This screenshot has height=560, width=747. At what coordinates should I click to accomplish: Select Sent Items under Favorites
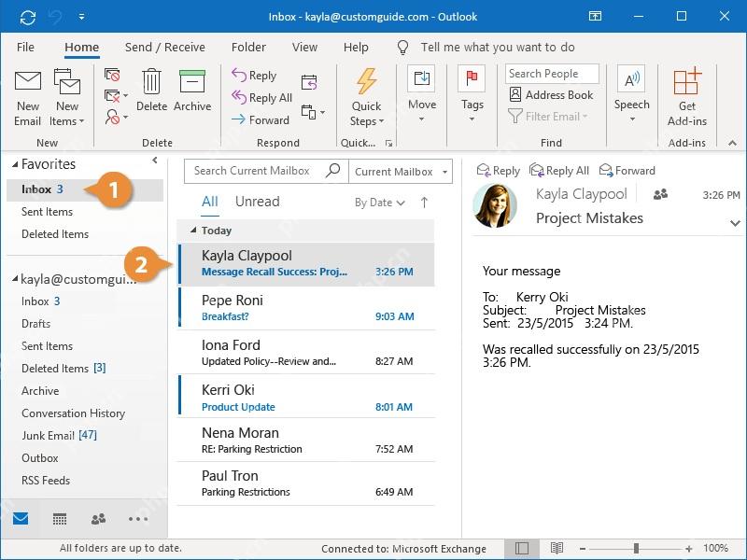coord(47,212)
